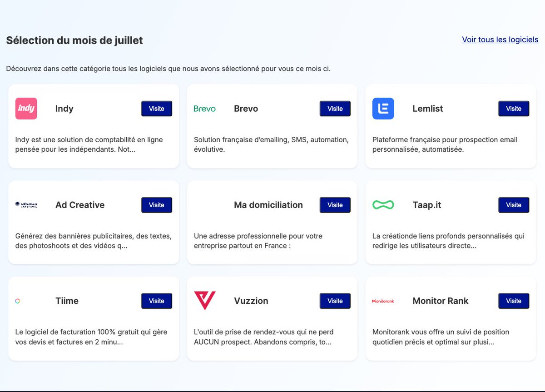The width and height of the screenshot is (545, 392).
Task: Click Visite on the Lemlist card
Action: (514, 109)
